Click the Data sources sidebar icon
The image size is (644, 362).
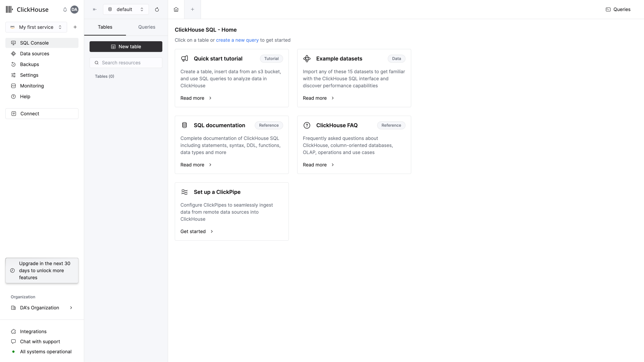click(13, 53)
